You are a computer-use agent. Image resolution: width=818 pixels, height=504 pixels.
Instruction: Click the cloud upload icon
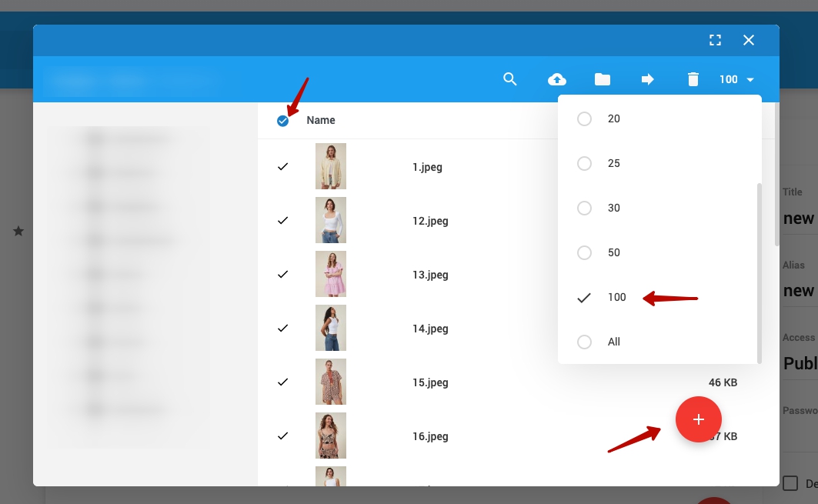[556, 79]
